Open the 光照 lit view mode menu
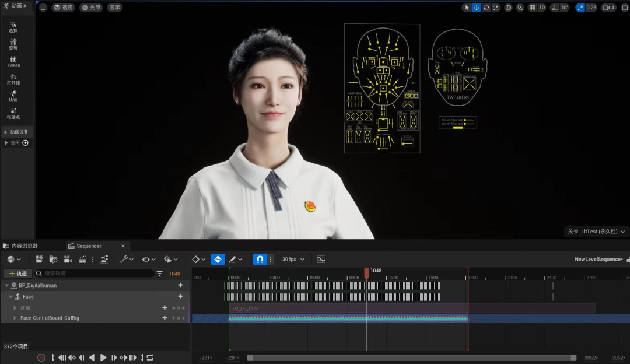This screenshot has width=630, height=364. point(91,8)
